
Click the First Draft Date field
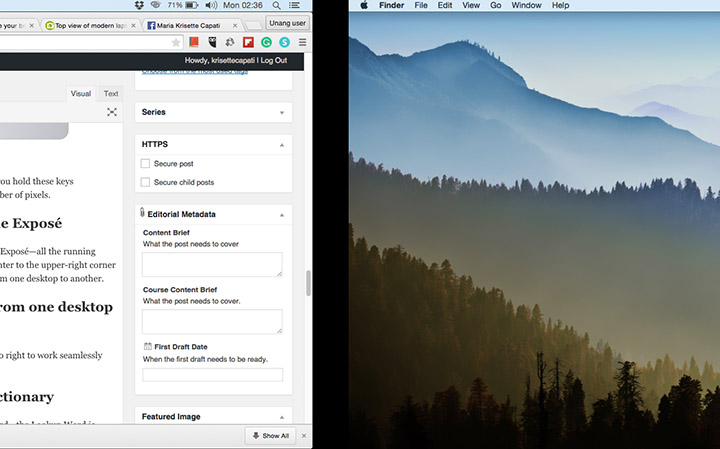213,375
